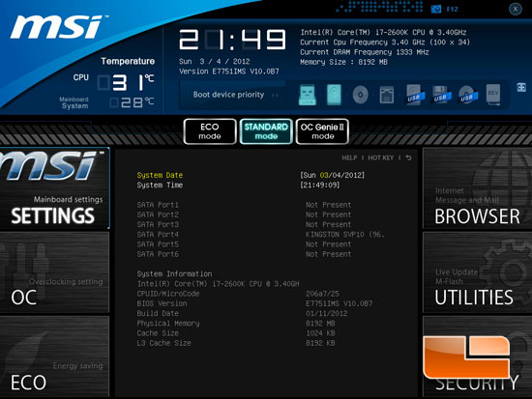Open the language selector icon beside boot devices
Screen dimensions: 532x399
[521, 87]
